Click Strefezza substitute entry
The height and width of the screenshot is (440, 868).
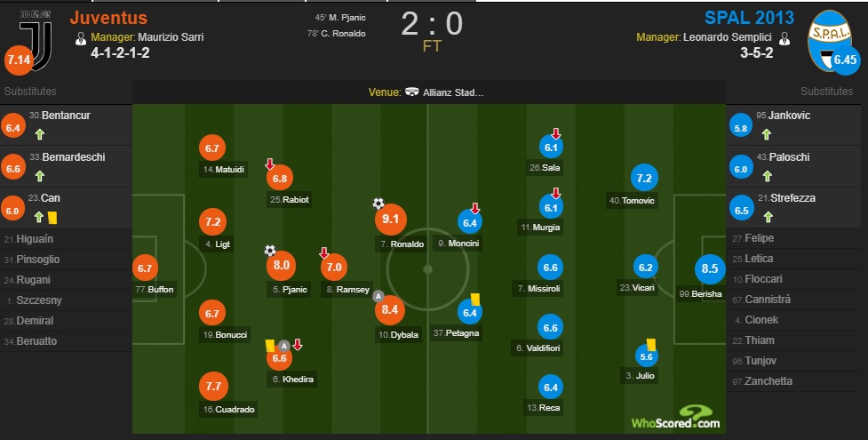pyautogui.click(x=793, y=207)
